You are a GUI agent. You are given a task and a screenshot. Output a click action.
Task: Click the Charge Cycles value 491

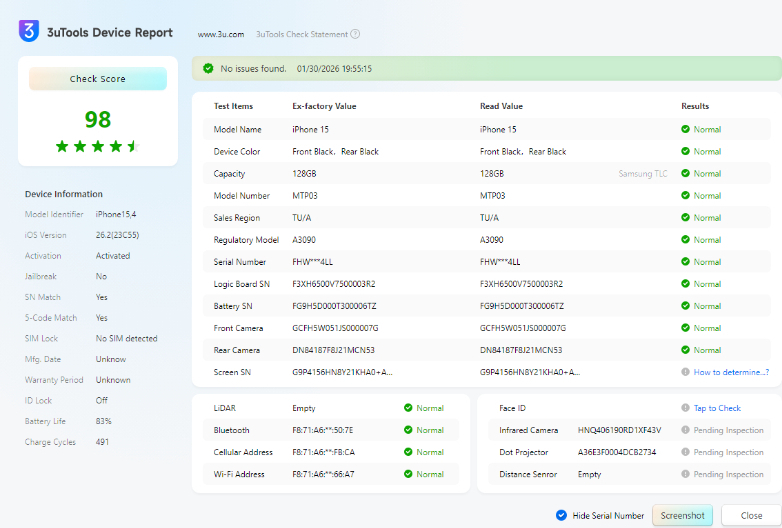(x=102, y=442)
